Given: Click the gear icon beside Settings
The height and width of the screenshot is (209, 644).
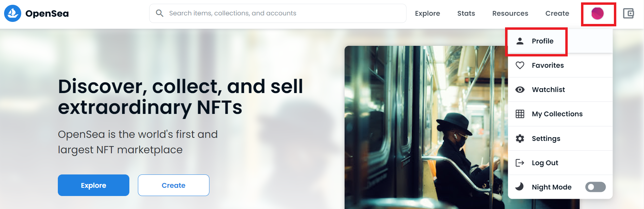Looking at the screenshot, I should tap(520, 139).
